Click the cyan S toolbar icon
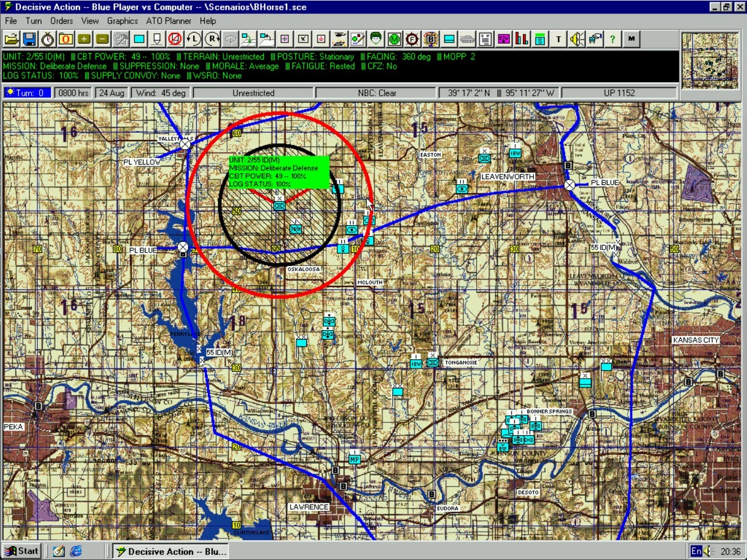Image resolution: width=747 pixels, height=560 pixels. pyautogui.click(x=540, y=39)
